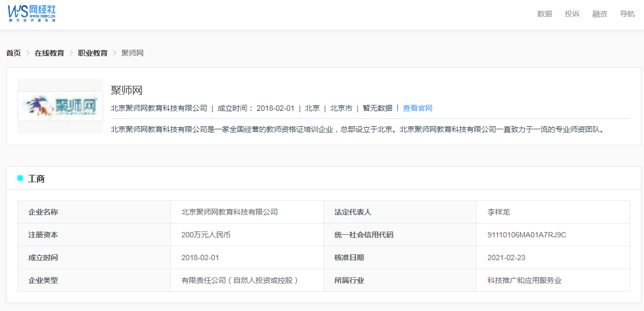Click the 网经社 logo
The width and height of the screenshot is (644, 311).
coord(32,14)
